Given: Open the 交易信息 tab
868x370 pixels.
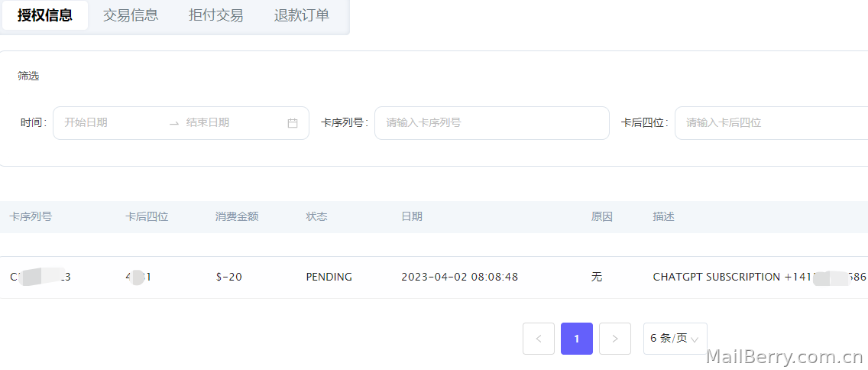Looking at the screenshot, I should 131,15.
